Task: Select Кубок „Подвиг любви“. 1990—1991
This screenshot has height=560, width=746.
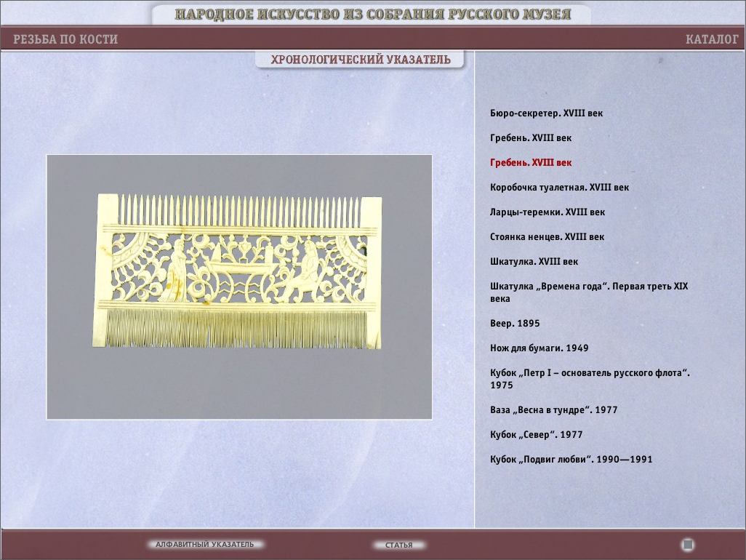Action: [571, 460]
